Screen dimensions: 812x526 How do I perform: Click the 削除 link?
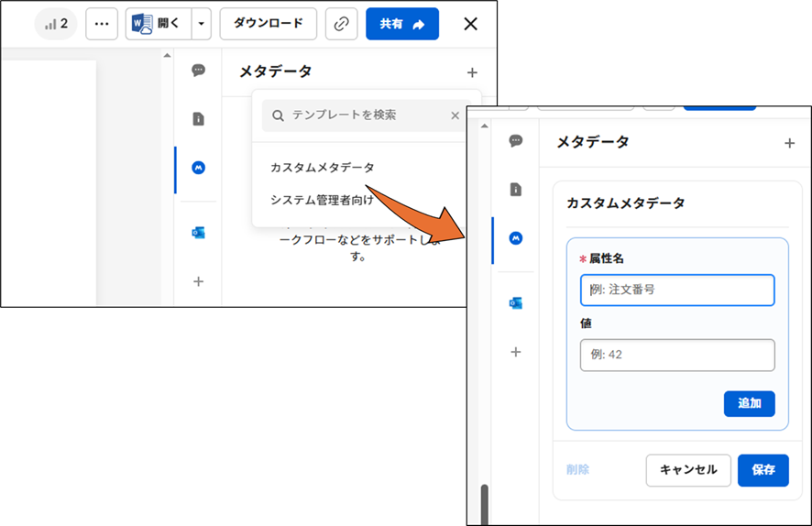(x=577, y=470)
